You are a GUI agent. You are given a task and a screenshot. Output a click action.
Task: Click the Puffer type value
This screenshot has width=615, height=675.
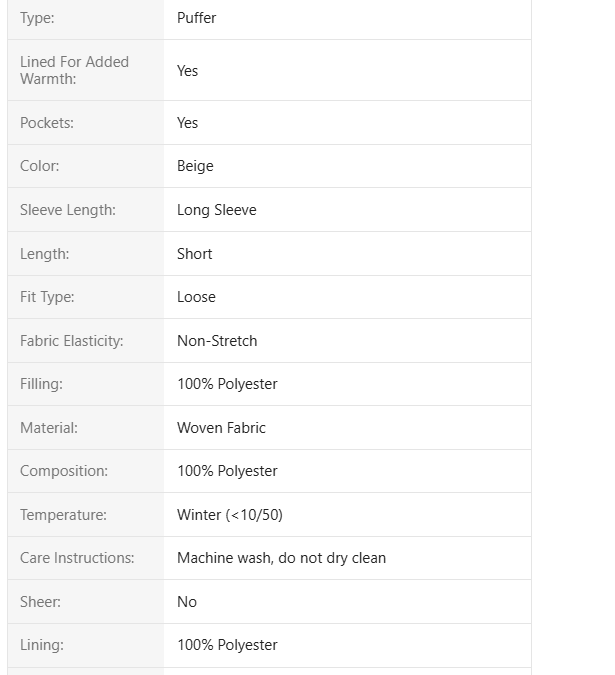(197, 18)
